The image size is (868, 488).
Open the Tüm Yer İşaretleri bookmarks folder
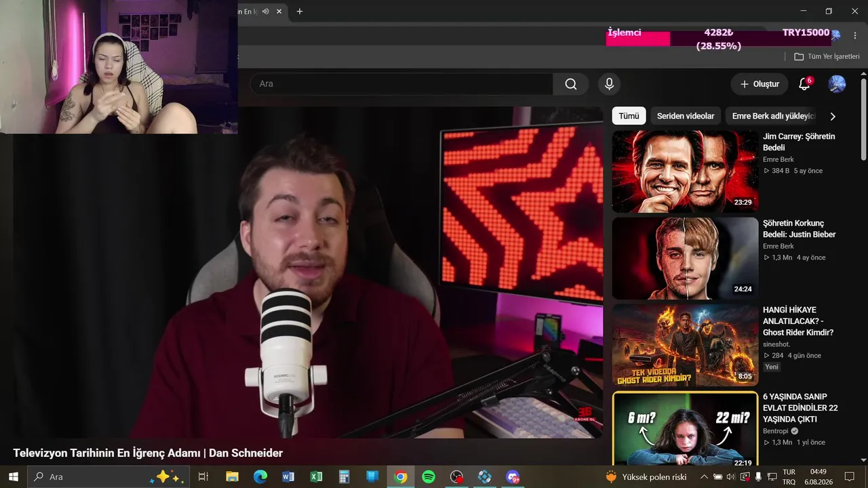(827, 57)
